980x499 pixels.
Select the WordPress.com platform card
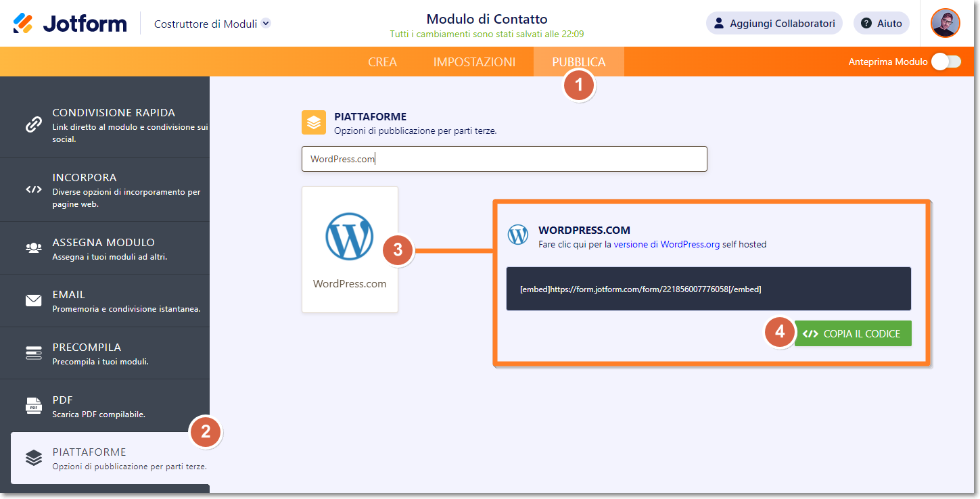[x=350, y=249]
